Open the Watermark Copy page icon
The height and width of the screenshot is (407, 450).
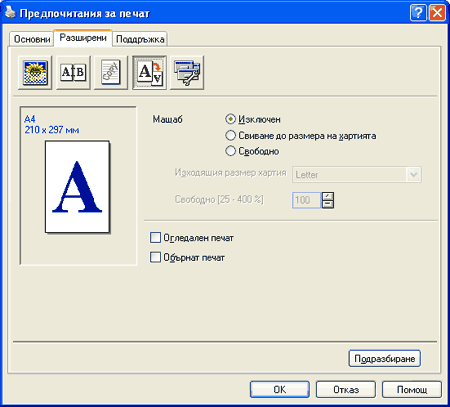pos(111,72)
